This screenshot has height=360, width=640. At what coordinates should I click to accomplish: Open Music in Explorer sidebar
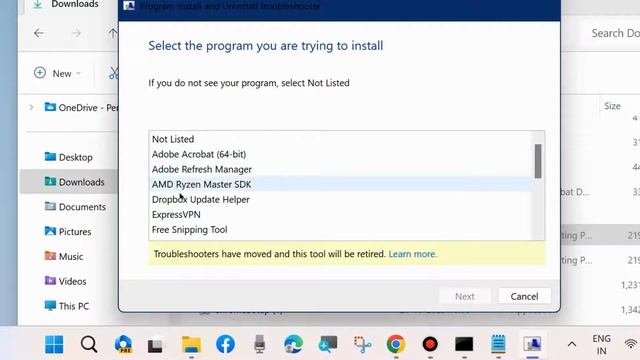coord(64,256)
